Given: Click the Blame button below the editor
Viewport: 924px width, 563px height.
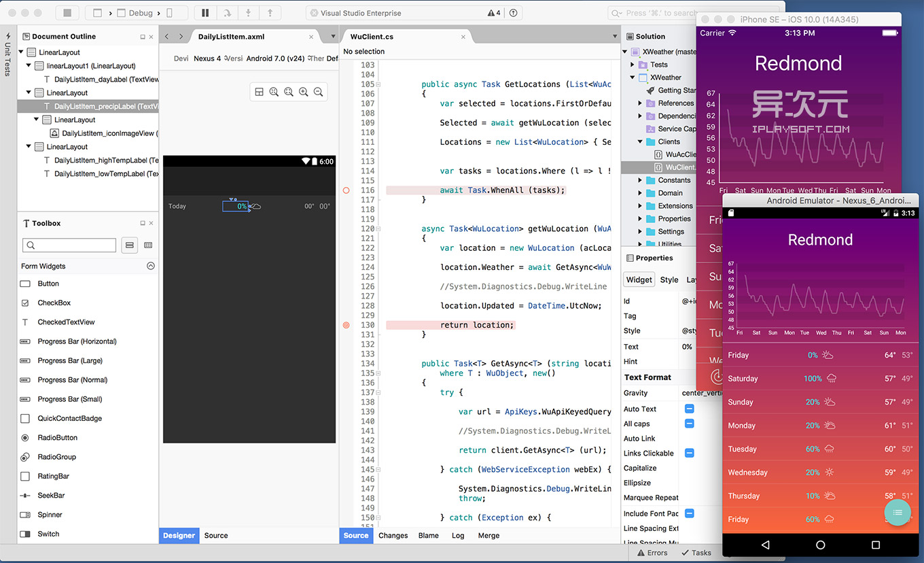Looking at the screenshot, I should click(x=428, y=535).
